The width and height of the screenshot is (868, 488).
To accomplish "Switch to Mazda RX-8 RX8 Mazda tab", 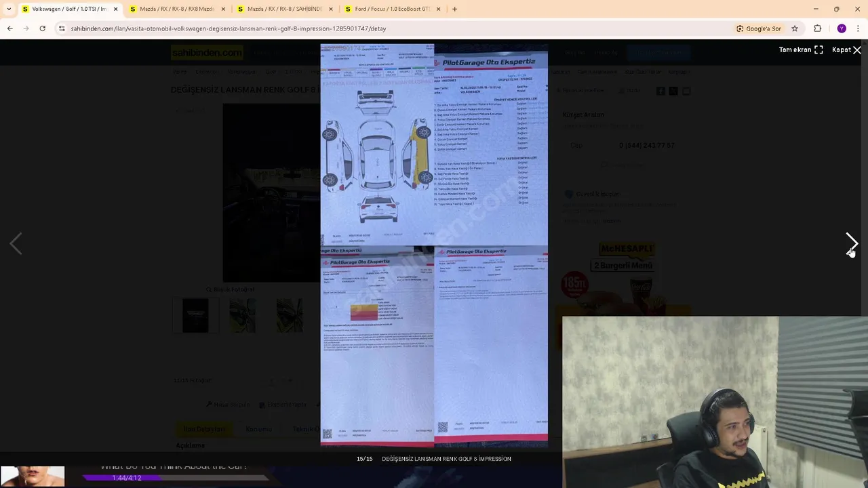I will click(176, 9).
